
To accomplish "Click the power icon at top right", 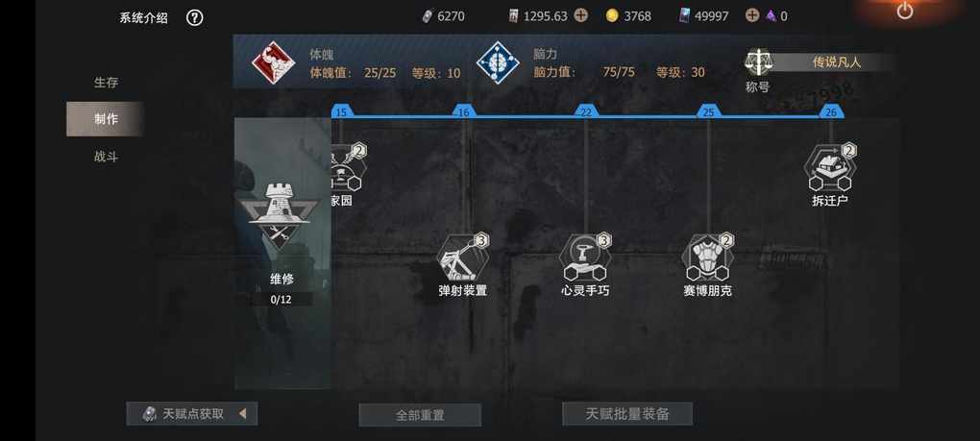I will click(x=904, y=11).
